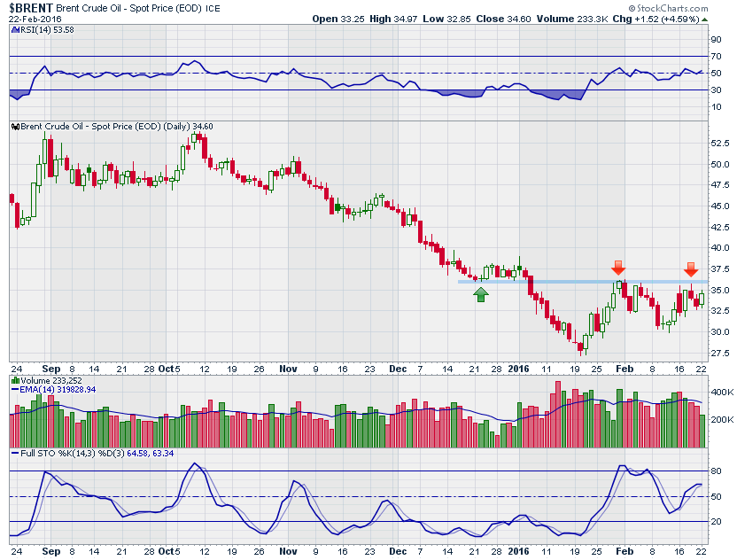Click the 'Brent Crude Oil - Spot Price (EOD)' header title

coord(128,8)
